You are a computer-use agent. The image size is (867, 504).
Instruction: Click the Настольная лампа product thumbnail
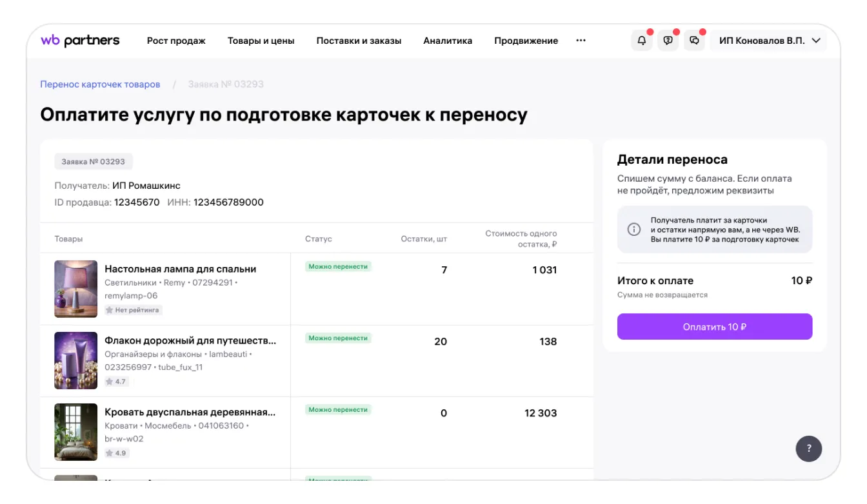click(76, 289)
